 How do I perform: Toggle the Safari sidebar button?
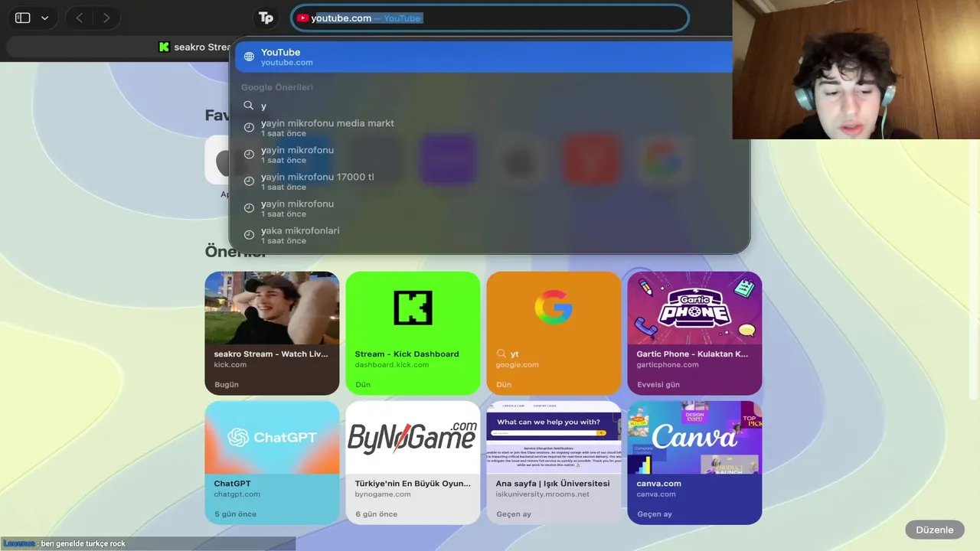click(23, 18)
